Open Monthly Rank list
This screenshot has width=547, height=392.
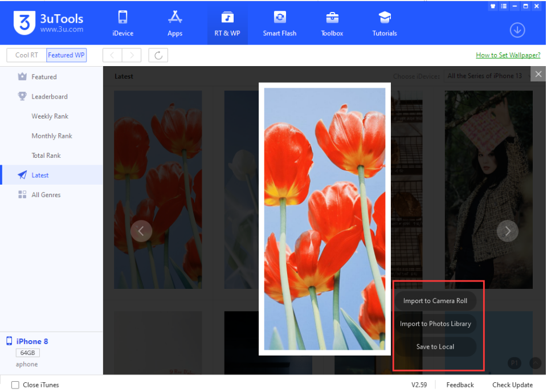52,136
